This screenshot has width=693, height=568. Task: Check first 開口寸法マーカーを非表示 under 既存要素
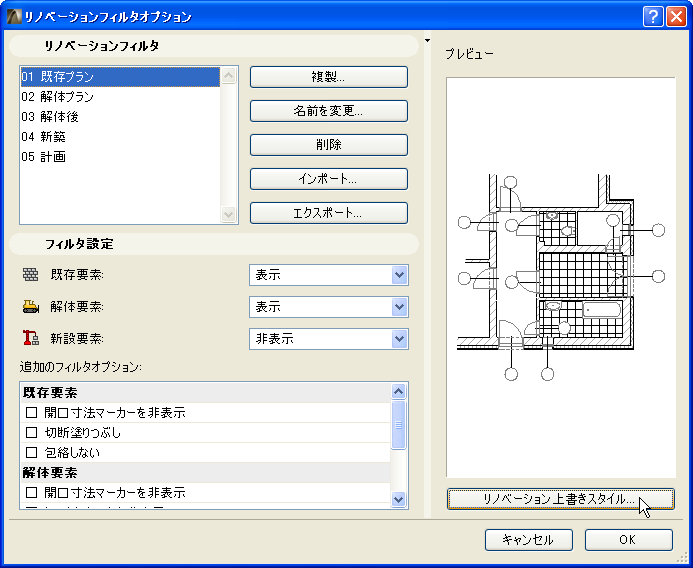(x=31, y=413)
